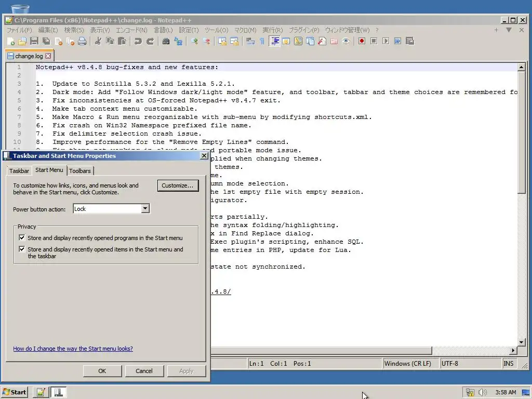Toggle the indent guide toolbar icon

tap(274, 42)
